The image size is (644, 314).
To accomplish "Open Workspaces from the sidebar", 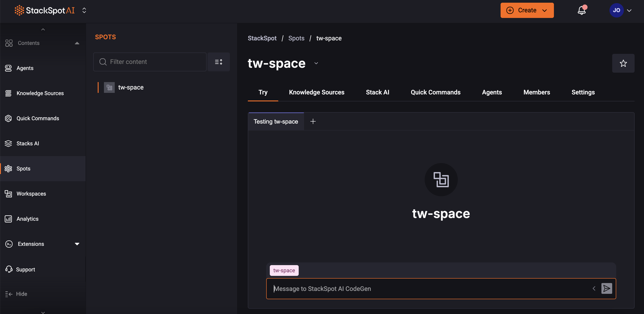I will pos(31,193).
